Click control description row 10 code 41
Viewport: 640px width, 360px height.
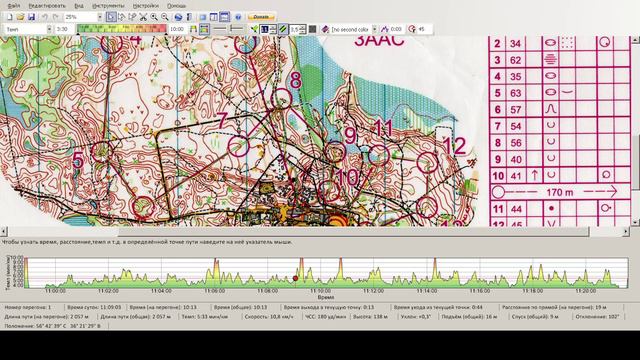[560, 176]
